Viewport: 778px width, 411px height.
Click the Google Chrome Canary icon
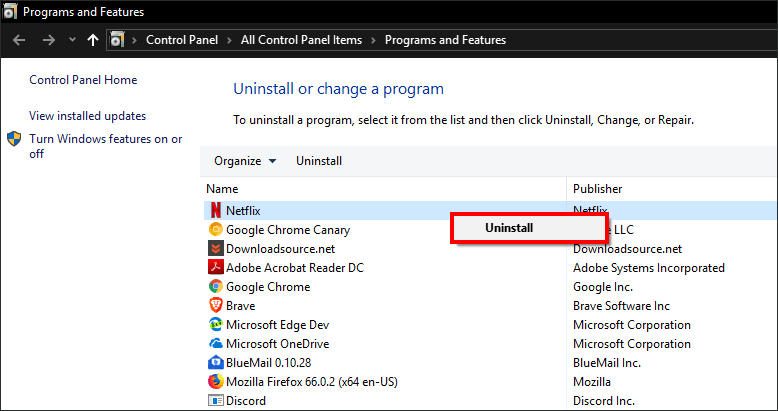tap(215, 229)
